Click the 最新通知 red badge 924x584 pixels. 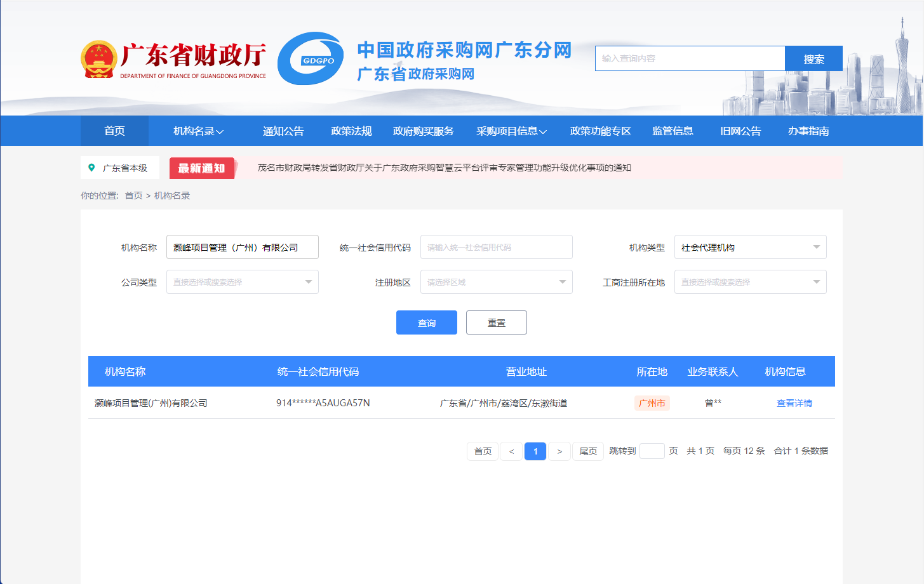pyautogui.click(x=202, y=168)
